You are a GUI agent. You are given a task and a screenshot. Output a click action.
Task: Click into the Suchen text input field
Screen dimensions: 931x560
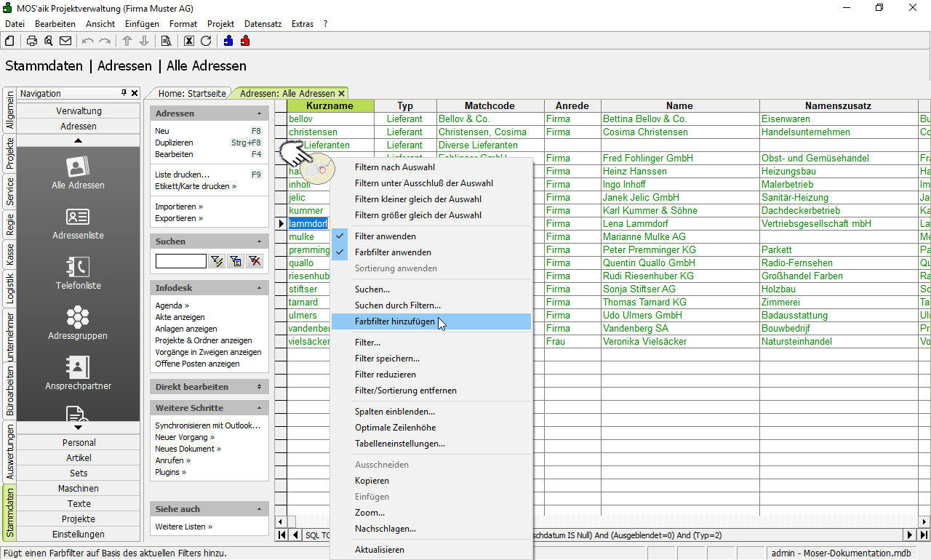click(180, 261)
